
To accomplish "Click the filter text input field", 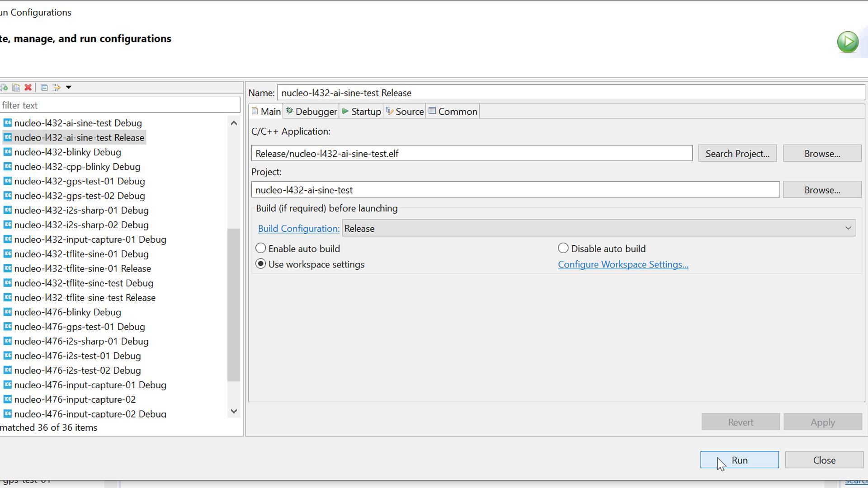I will [119, 105].
